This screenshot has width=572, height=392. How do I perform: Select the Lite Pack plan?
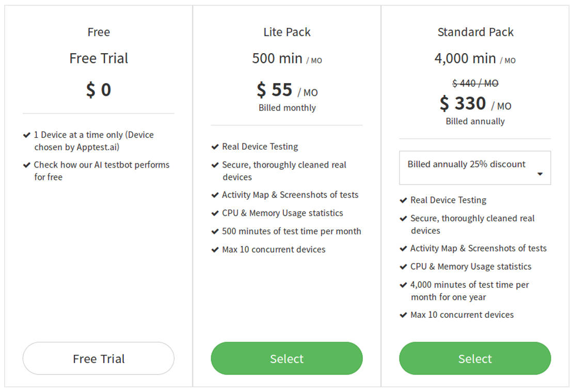287,358
